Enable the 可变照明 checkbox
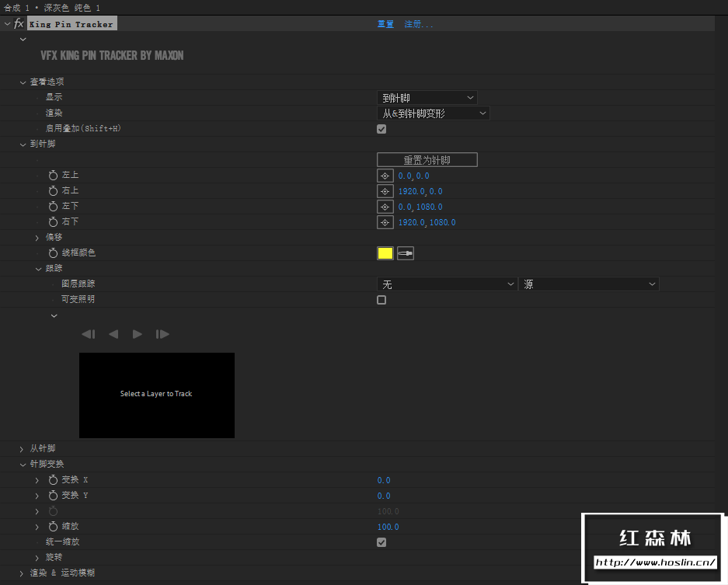 click(x=381, y=299)
